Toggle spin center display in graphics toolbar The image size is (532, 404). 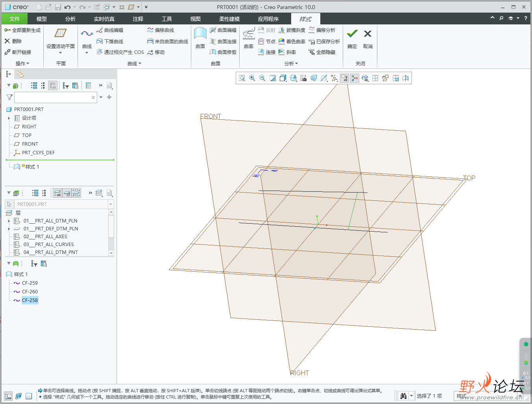[355, 78]
